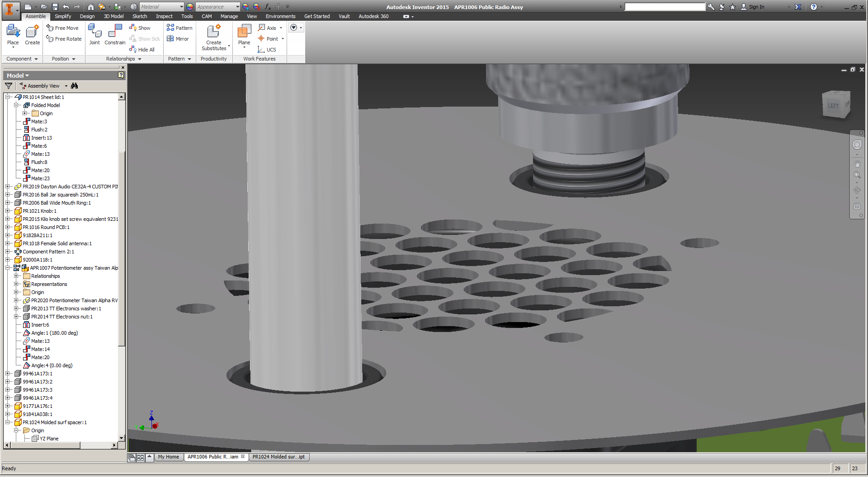
Task: Click the binoculars Find icon in browser
Action: pyautogui.click(x=75, y=86)
